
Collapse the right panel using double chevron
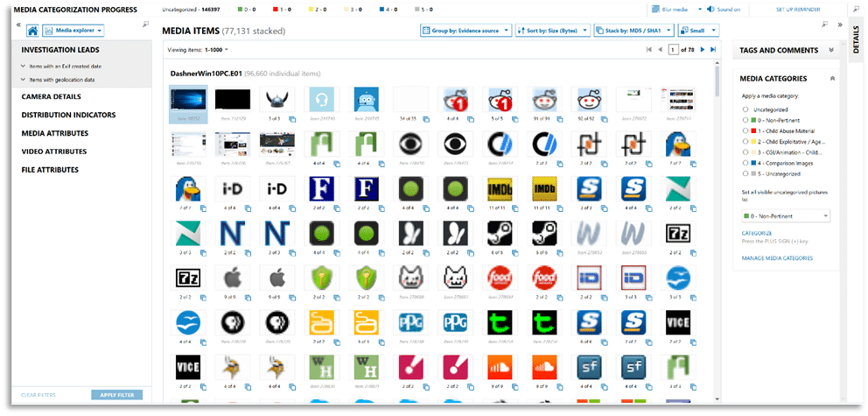click(840, 25)
